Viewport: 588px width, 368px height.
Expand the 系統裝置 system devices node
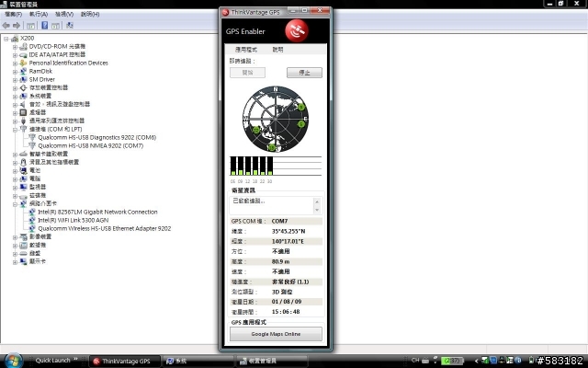pyautogui.click(x=15, y=97)
